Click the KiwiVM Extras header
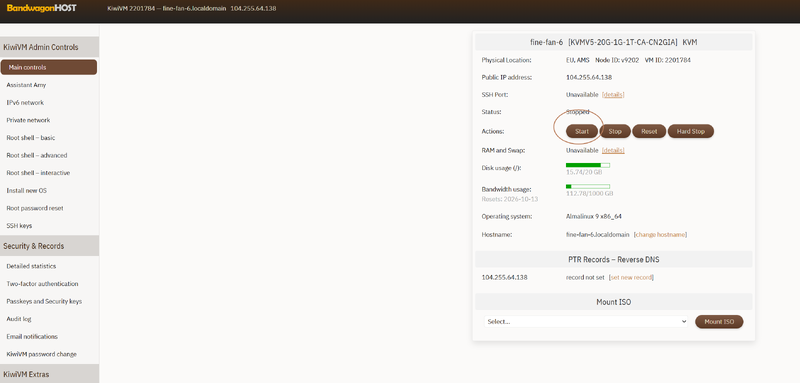This screenshot has width=800, height=383. tap(49, 374)
